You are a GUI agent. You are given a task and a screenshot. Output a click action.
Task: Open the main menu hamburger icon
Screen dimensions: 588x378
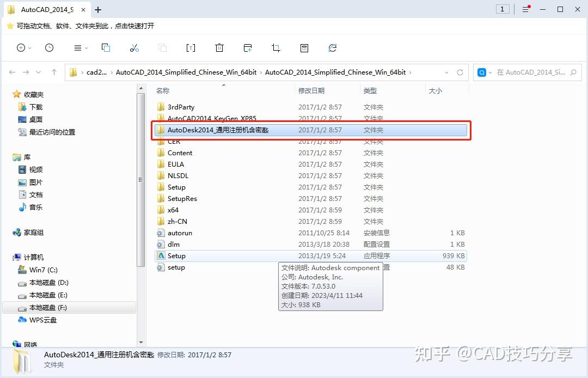click(526, 9)
